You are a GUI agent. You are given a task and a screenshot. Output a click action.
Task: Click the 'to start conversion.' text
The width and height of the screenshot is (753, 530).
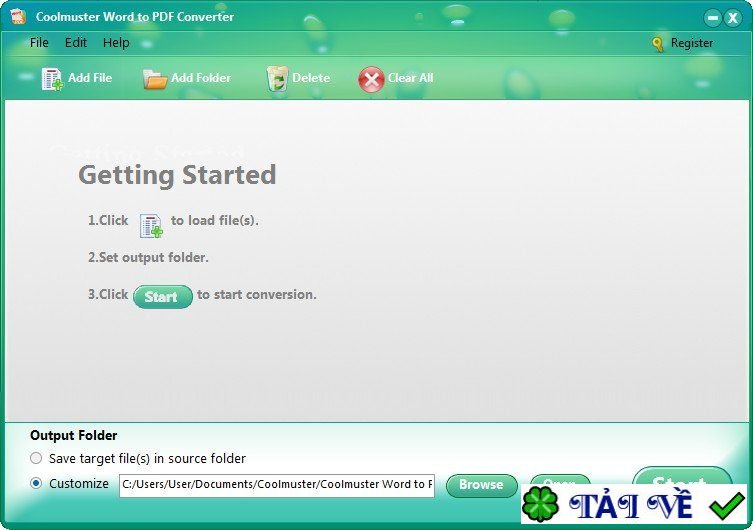pos(257,294)
